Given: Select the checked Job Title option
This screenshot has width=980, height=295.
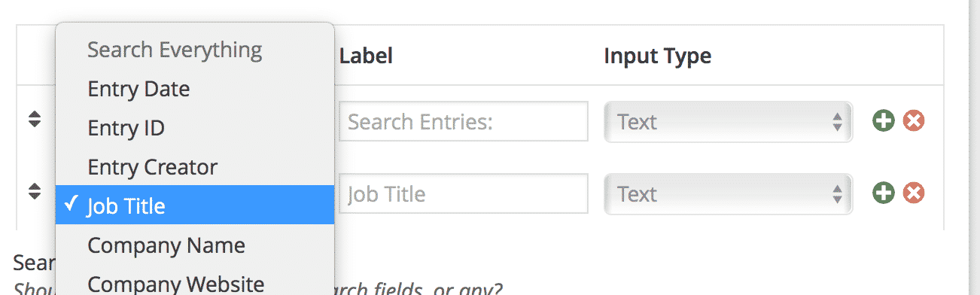Looking at the screenshot, I should [x=195, y=205].
